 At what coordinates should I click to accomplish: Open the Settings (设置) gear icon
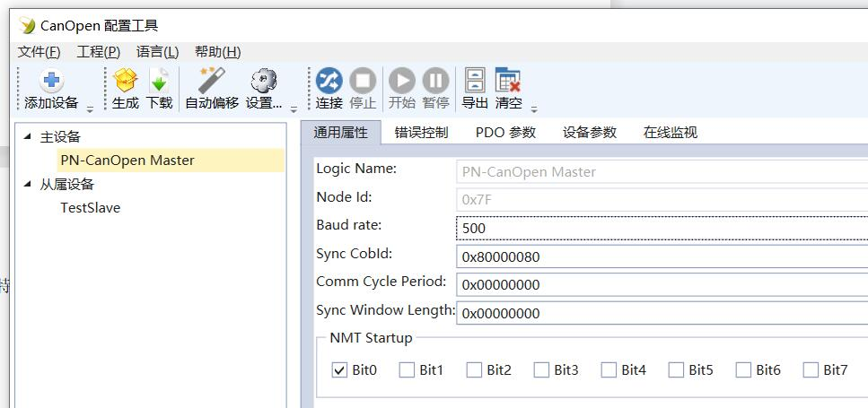point(264,82)
